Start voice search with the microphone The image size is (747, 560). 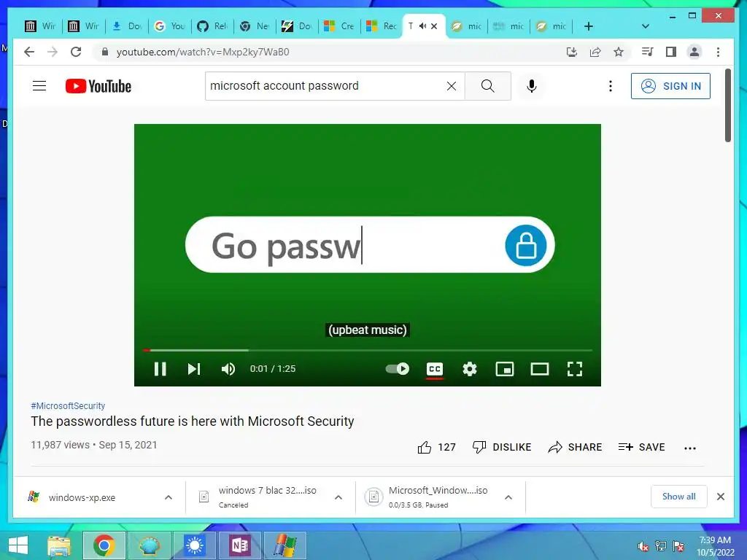point(532,86)
